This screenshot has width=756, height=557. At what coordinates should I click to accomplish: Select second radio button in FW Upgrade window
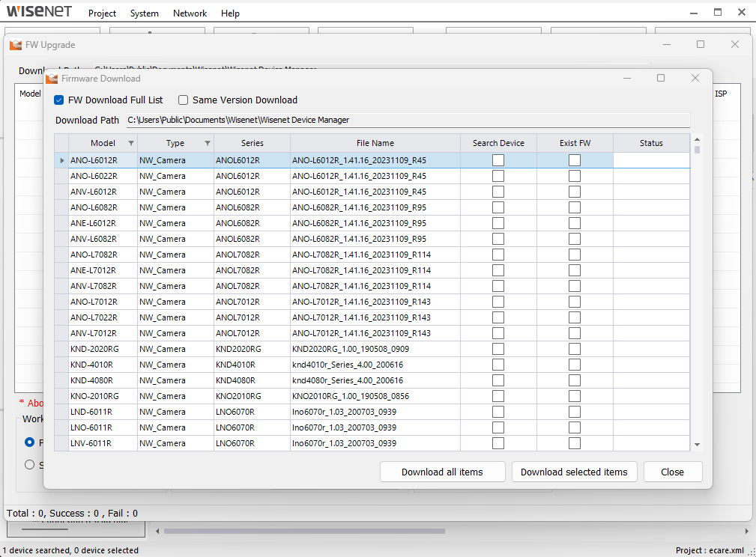[29, 464]
